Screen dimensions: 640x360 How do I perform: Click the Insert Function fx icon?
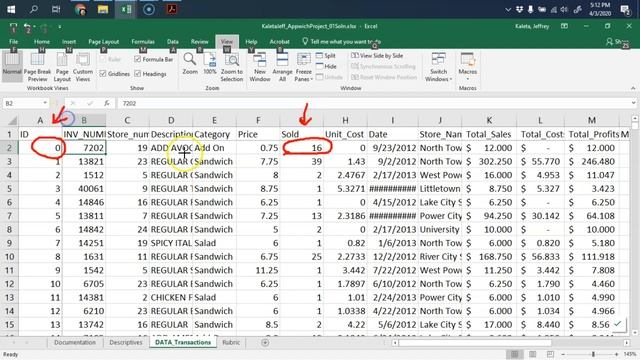coord(107,103)
